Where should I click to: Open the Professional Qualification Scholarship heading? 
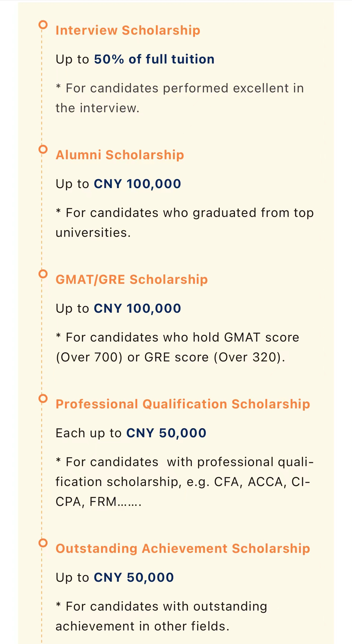click(x=183, y=404)
